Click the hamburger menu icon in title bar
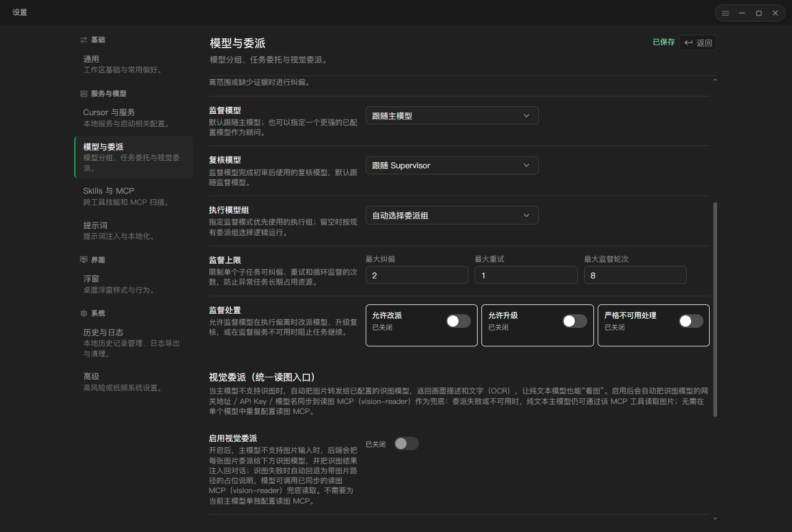The image size is (792, 532). (725, 13)
